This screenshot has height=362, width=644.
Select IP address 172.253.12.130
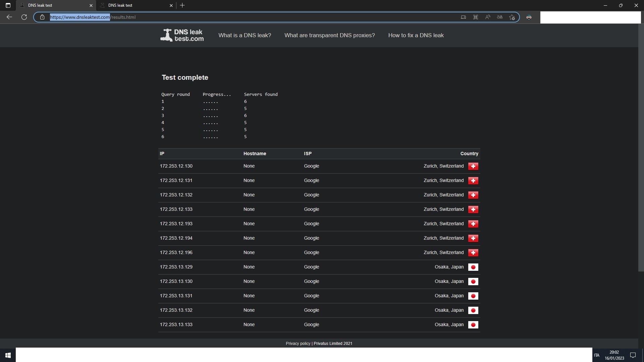176,166
